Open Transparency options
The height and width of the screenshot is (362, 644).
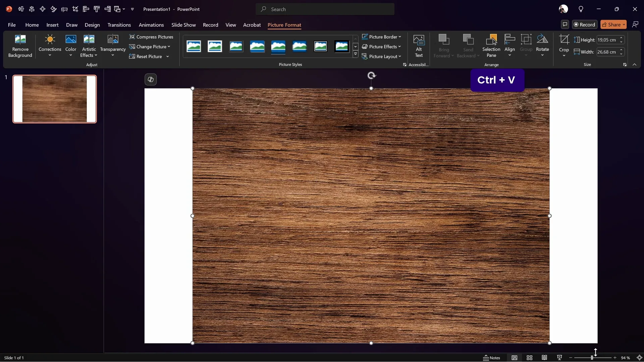pos(113,46)
